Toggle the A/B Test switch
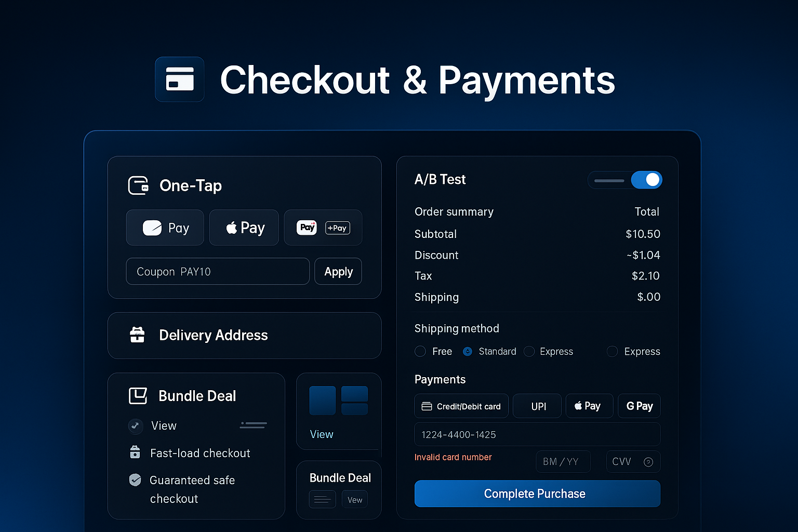The height and width of the screenshot is (532, 798). [646, 180]
